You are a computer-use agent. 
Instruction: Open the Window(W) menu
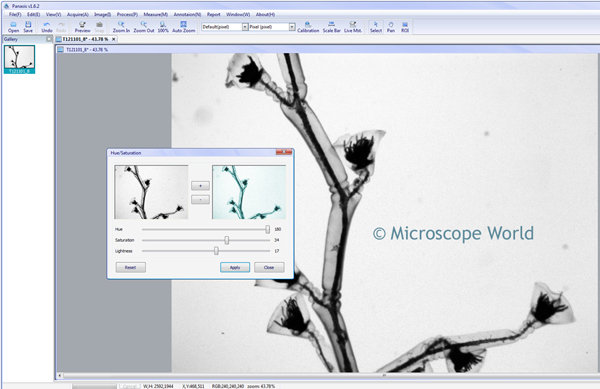238,15
